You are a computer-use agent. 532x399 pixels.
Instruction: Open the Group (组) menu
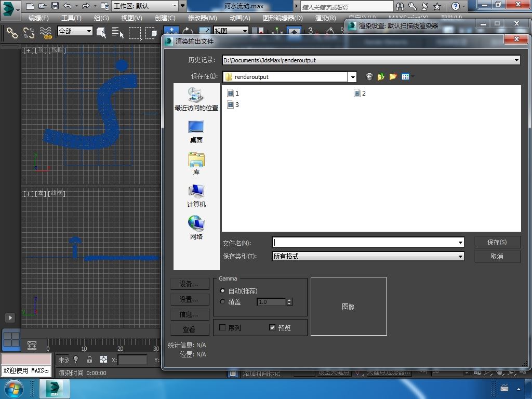tap(101, 18)
